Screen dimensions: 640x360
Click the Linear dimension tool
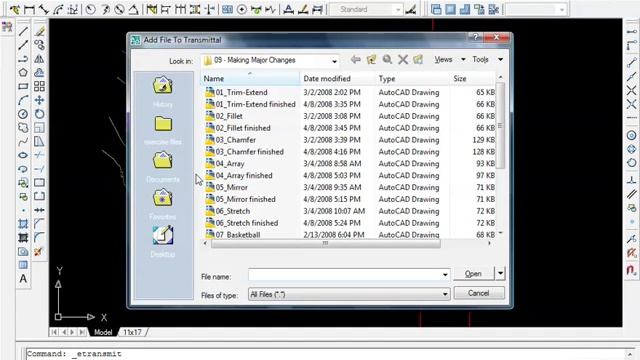pos(29,9)
